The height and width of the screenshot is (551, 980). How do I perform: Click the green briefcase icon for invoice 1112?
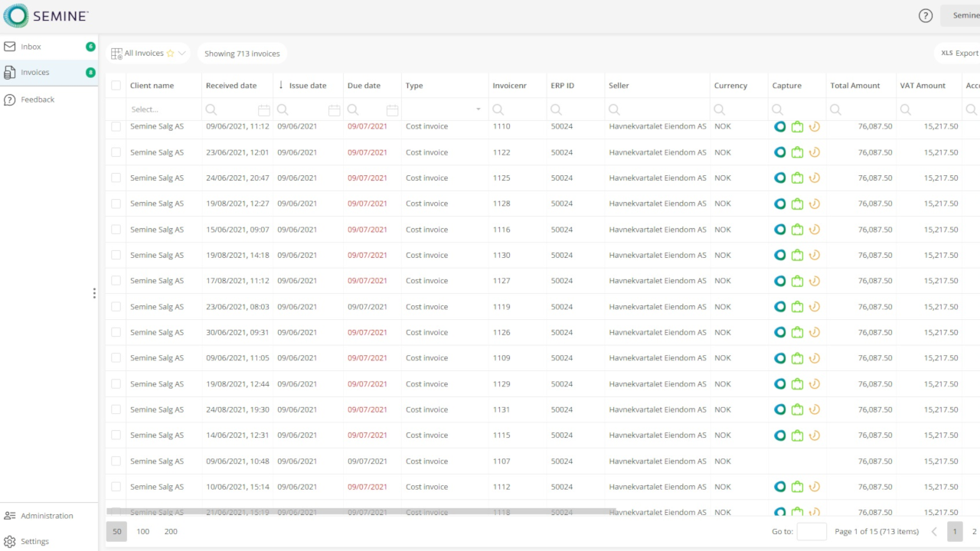[x=797, y=487]
